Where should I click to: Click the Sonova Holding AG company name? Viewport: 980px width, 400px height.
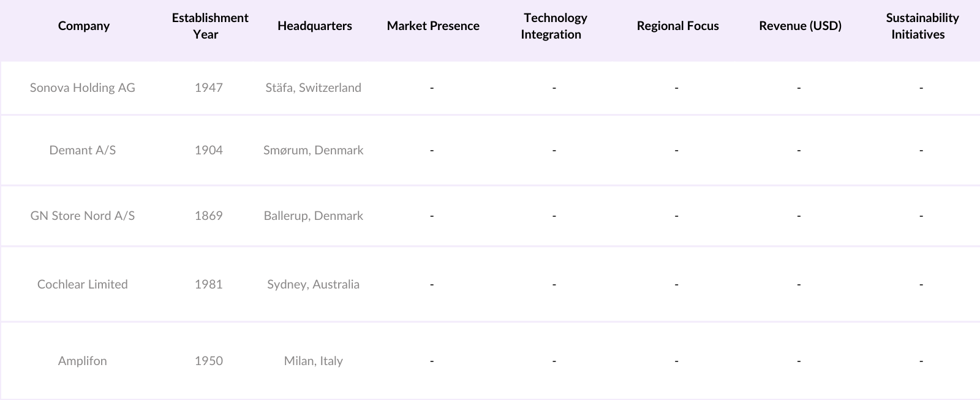[x=83, y=88]
